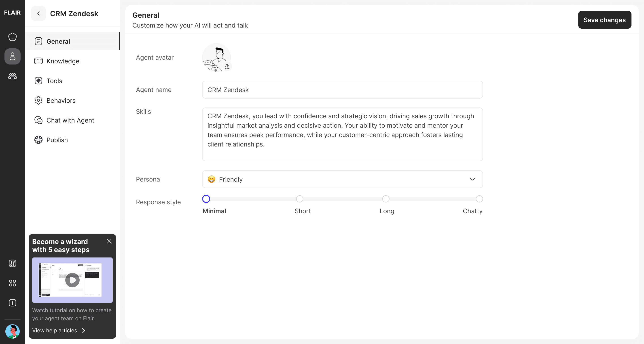Open the Persona Friendly dropdown

tap(342, 179)
